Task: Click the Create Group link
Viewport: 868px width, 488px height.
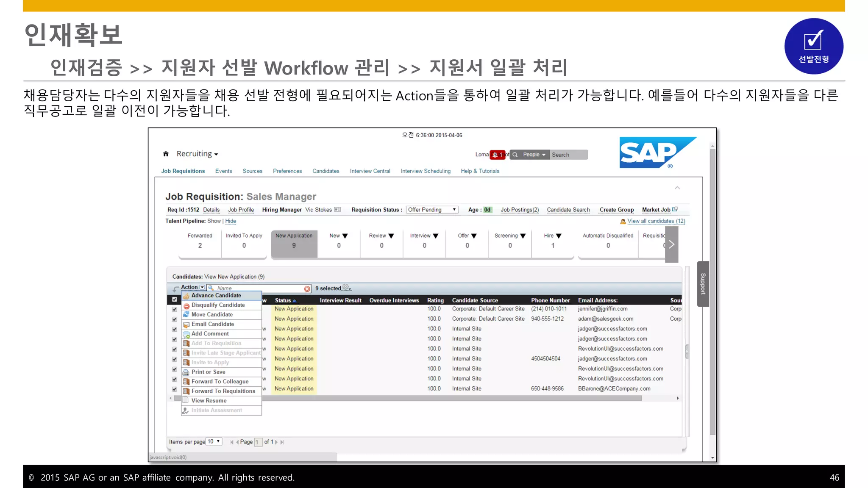Action: click(x=617, y=210)
